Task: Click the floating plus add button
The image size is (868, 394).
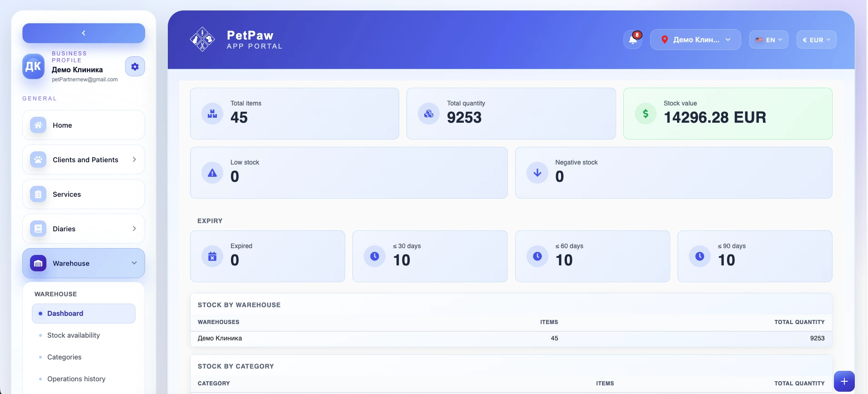Action: (844, 381)
